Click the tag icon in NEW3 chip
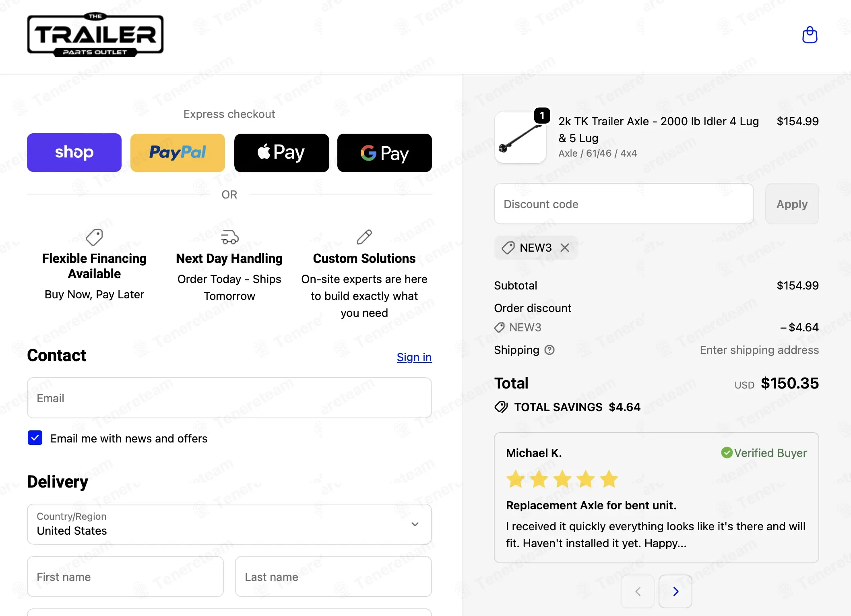 pos(508,248)
